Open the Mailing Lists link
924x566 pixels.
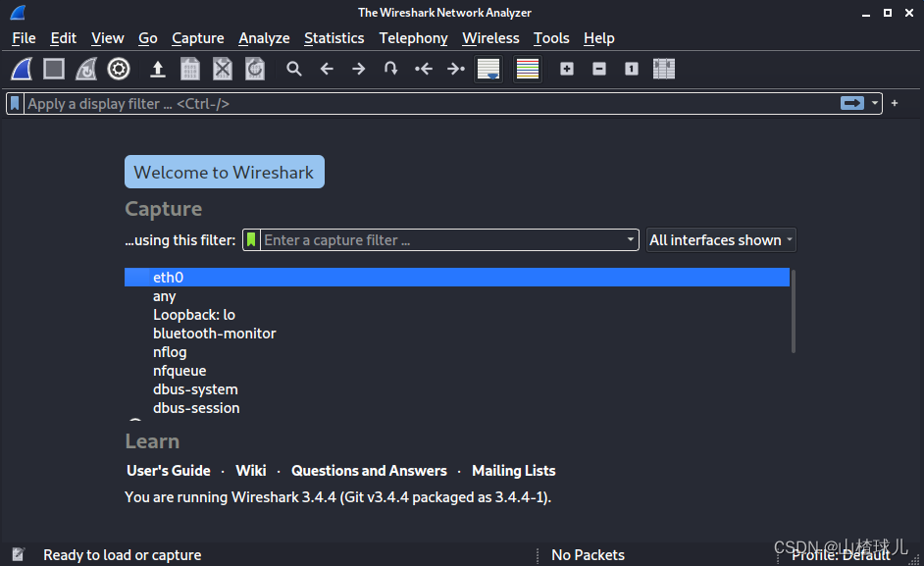[513, 471]
